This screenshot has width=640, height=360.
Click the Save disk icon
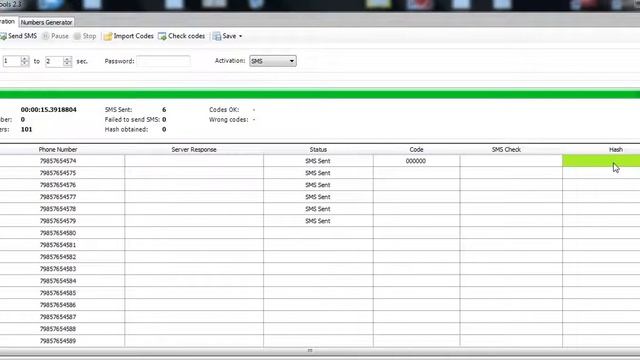click(x=217, y=36)
